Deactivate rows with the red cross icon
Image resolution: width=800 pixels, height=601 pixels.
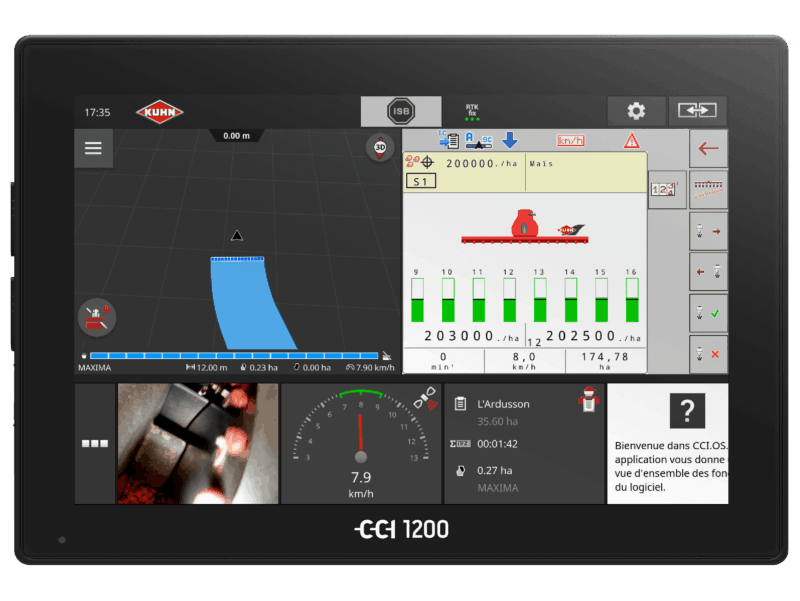coord(708,355)
